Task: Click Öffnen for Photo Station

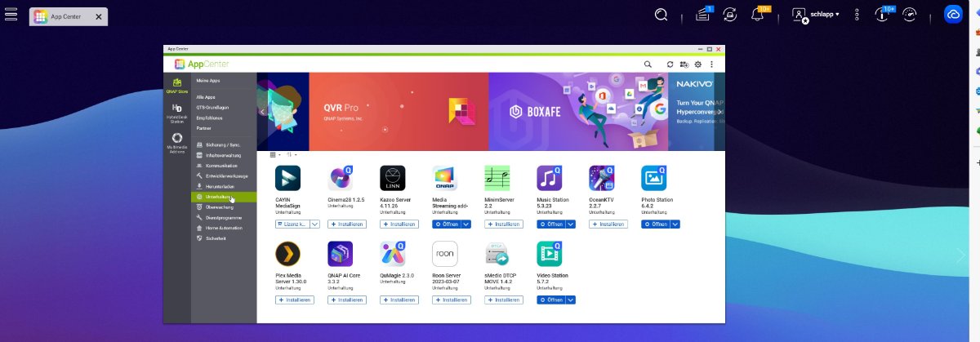Action: point(655,224)
